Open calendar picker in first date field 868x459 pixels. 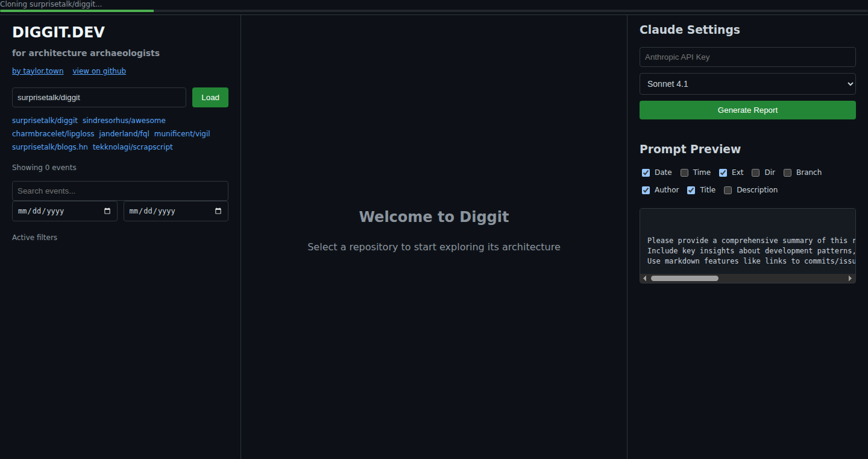click(x=107, y=211)
